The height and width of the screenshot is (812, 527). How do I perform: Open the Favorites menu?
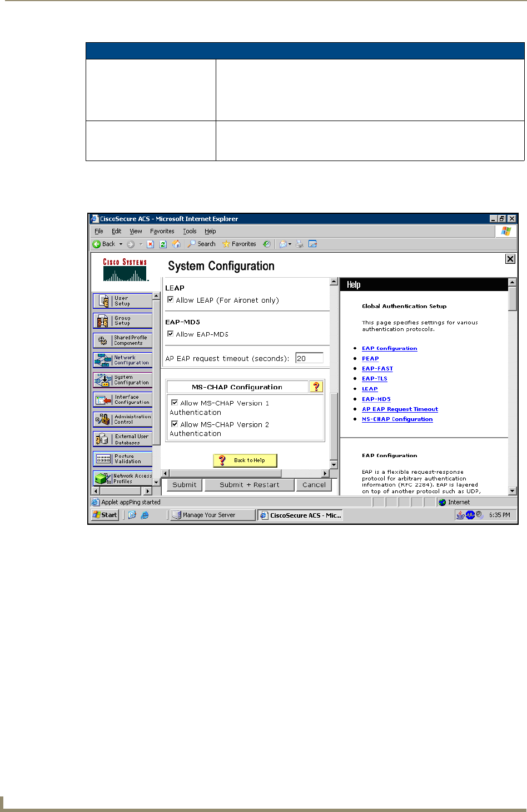pos(162,231)
